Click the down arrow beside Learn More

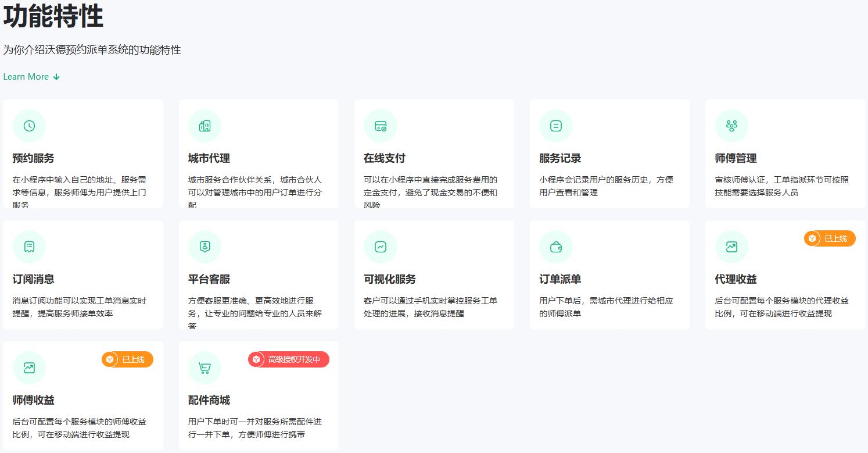56,77
